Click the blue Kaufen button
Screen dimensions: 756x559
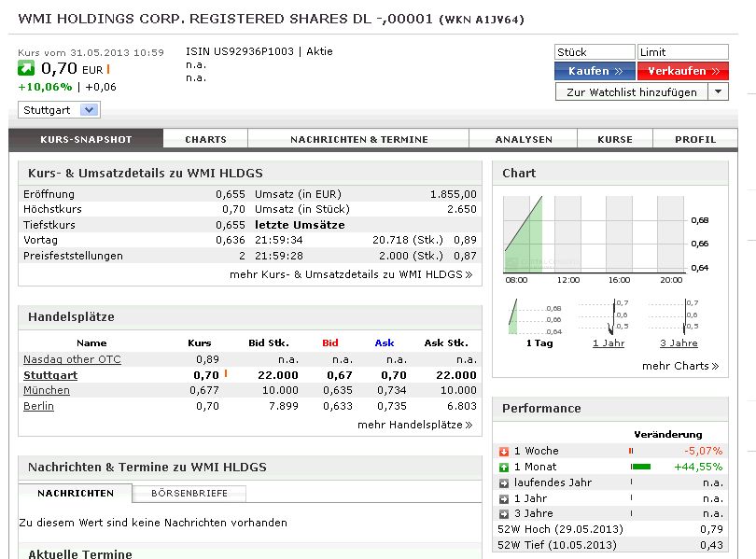[595, 71]
